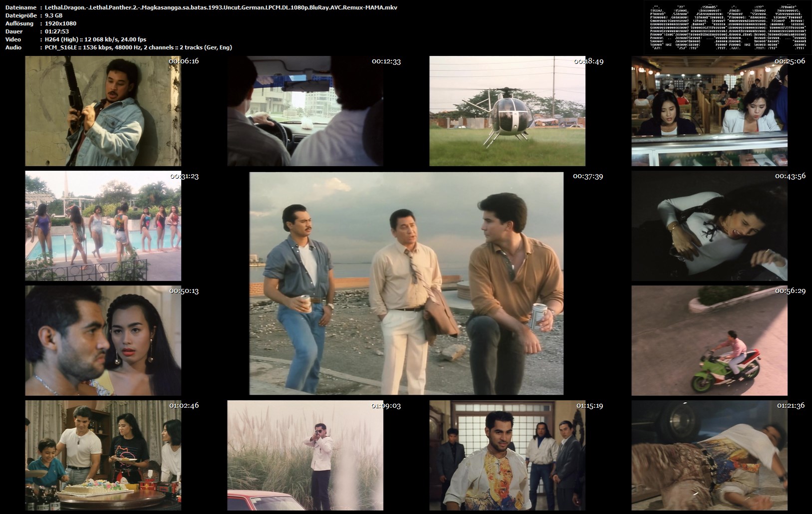Open the thumbnail of man holding a rifle
The height and width of the screenshot is (514, 812).
click(103, 111)
